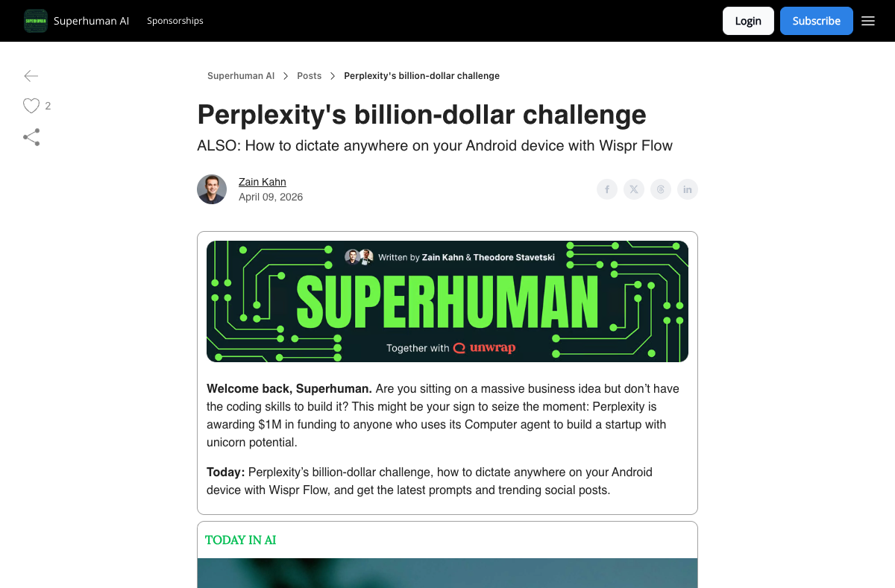Share the article on LinkedIn
The width and height of the screenshot is (895, 588).
(x=688, y=189)
